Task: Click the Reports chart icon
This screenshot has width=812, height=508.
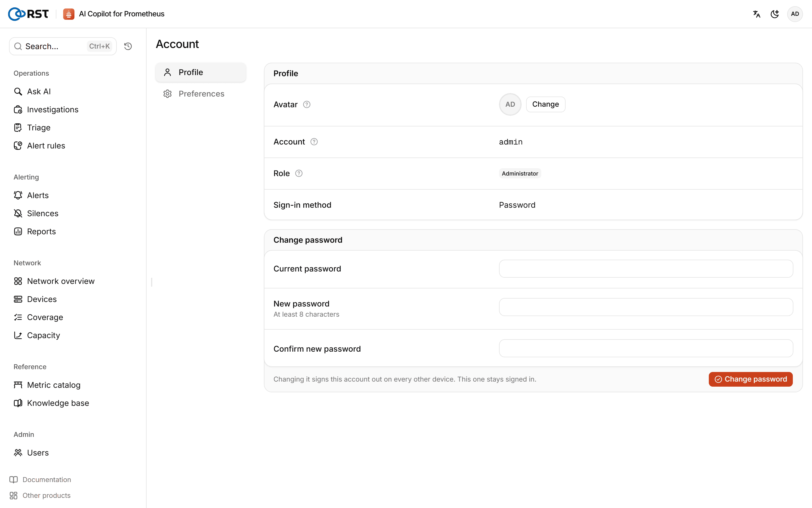Action: pos(18,231)
